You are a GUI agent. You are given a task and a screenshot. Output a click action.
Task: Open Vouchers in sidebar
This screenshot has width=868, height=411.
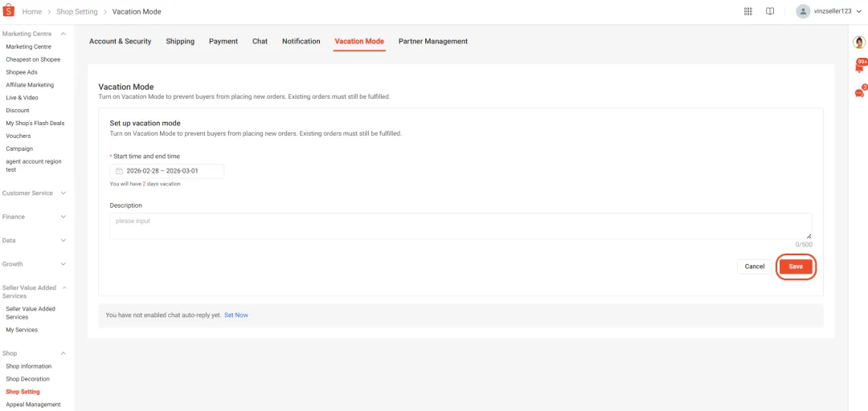pyautogui.click(x=18, y=136)
